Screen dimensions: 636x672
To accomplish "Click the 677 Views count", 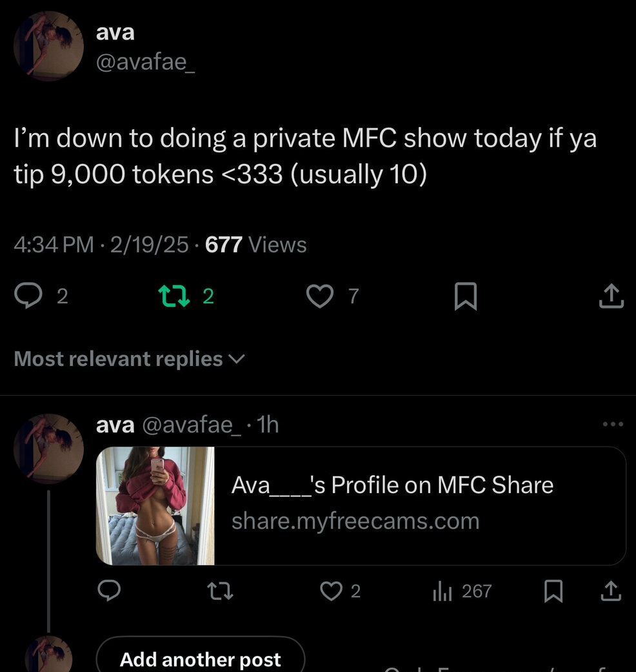I will click(255, 245).
